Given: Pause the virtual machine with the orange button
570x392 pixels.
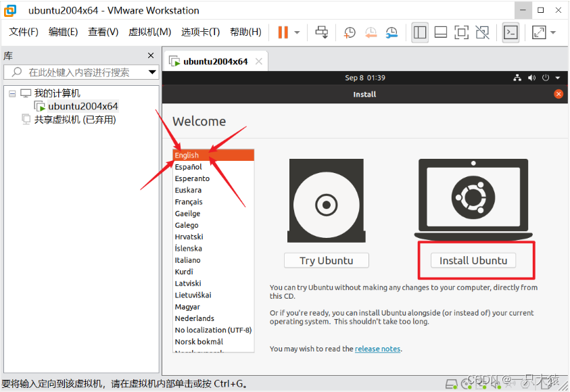Looking at the screenshot, I should 283,32.
